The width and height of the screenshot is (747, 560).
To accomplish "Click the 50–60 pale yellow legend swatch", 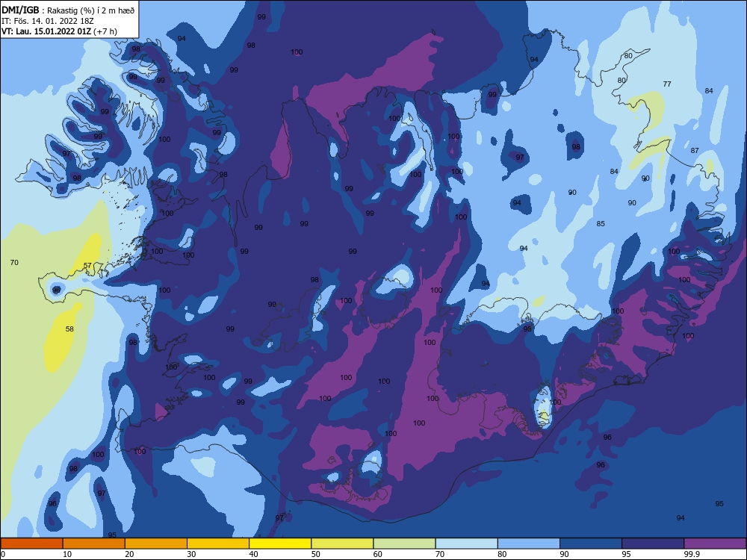I will [x=342, y=544].
